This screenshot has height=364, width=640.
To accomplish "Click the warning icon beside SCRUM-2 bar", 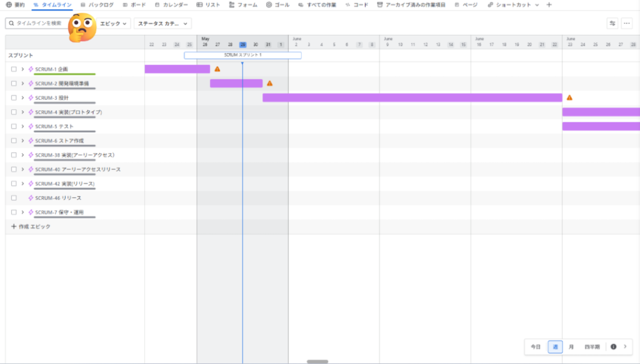I will pyautogui.click(x=269, y=83).
